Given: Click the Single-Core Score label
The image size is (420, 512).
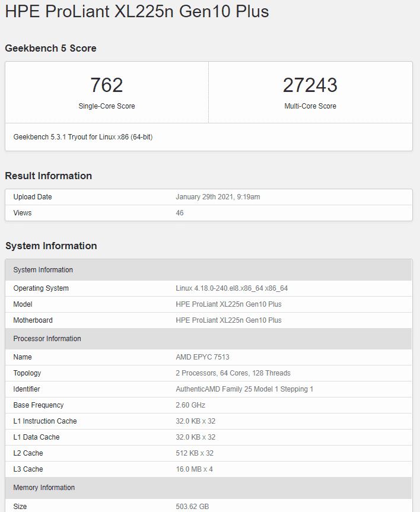Looking at the screenshot, I should click(x=106, y=106).
